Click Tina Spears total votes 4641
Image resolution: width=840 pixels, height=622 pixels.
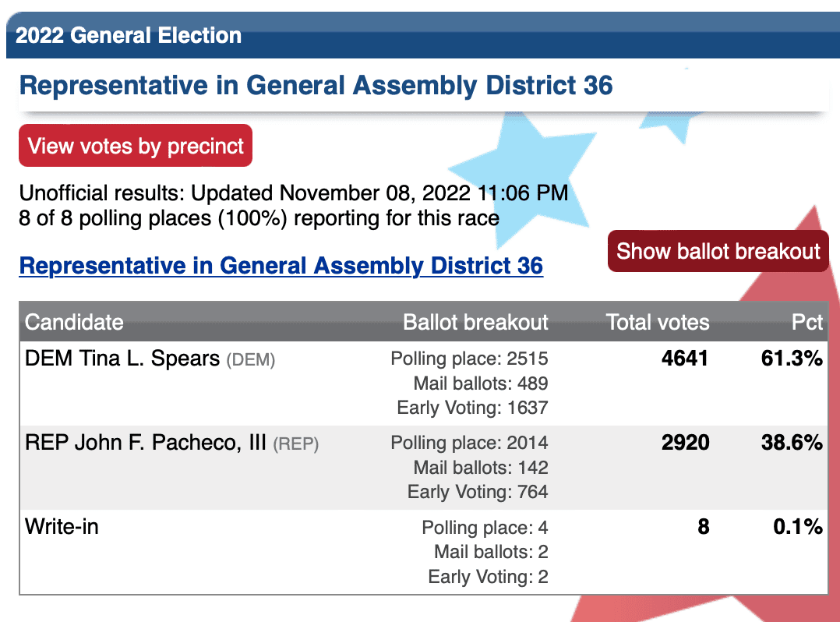click(x=685, y=359)
